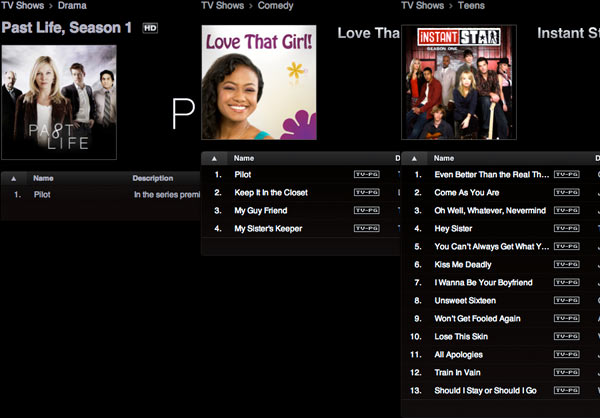Click Name column header in Instant Star list
This screenshot has width=600, height=418.
pyautogui.click(x=445, y=158)
